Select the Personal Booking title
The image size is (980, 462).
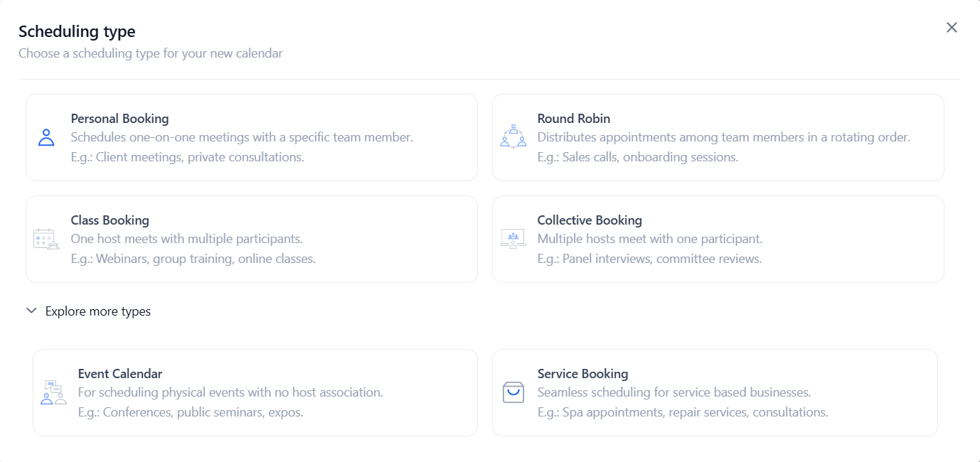[120, 119]
